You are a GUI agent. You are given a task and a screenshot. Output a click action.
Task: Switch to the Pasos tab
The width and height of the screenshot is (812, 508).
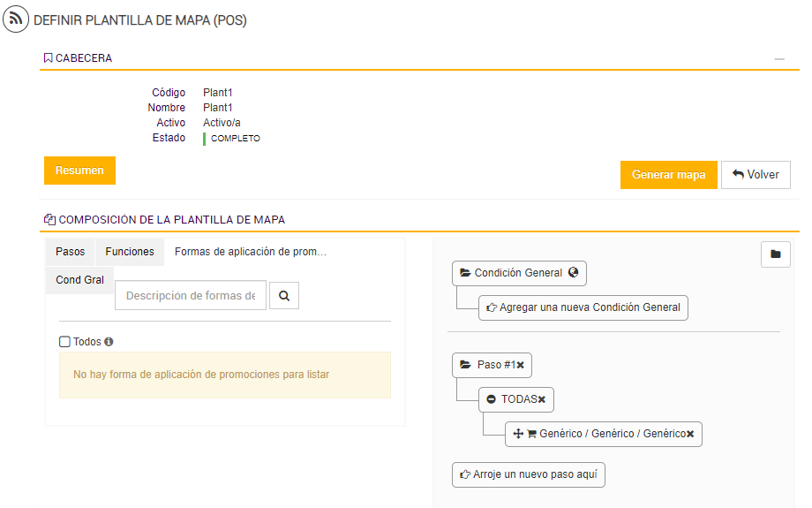click(71, 252)
